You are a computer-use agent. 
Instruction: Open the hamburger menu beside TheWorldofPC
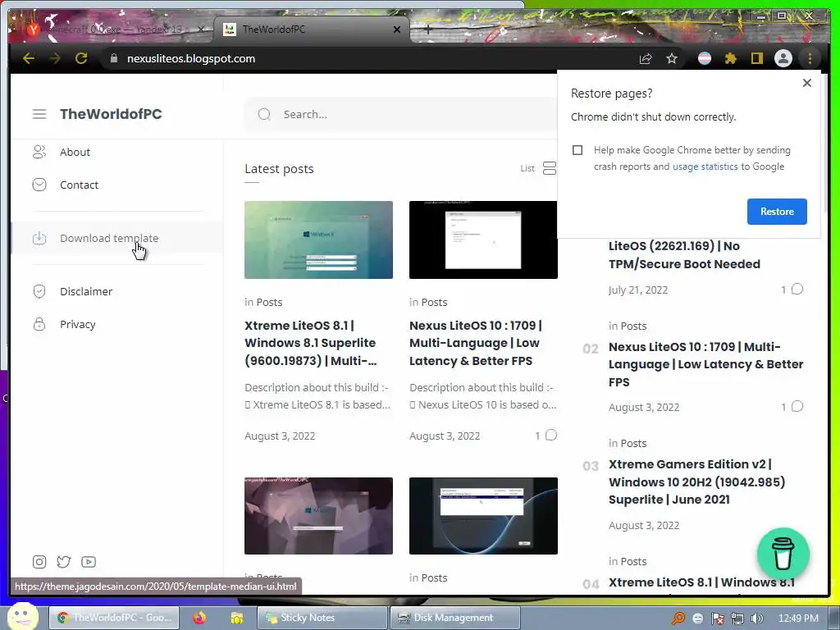point(39,114)
